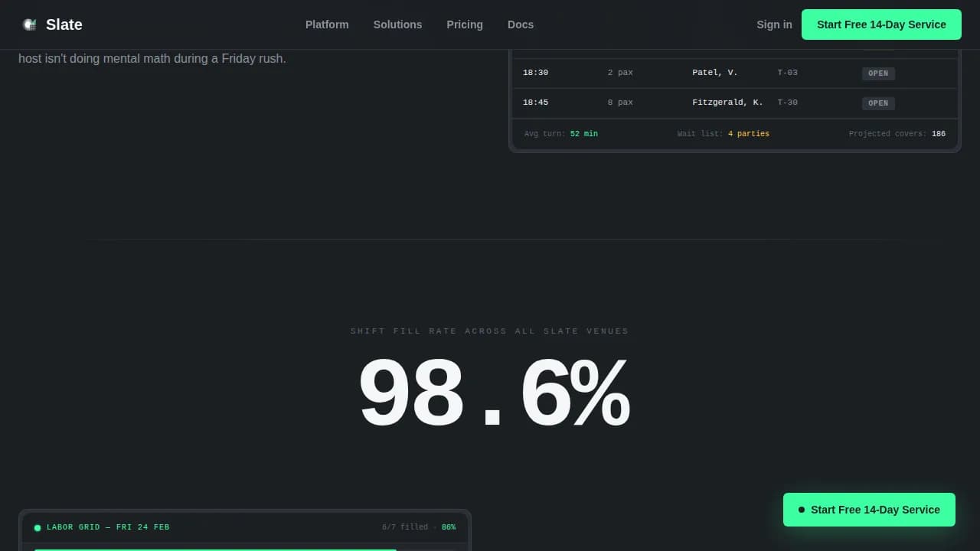Visit the Pricing page link
This screenshot has width=980, height=551.
(x=465, y=24)
